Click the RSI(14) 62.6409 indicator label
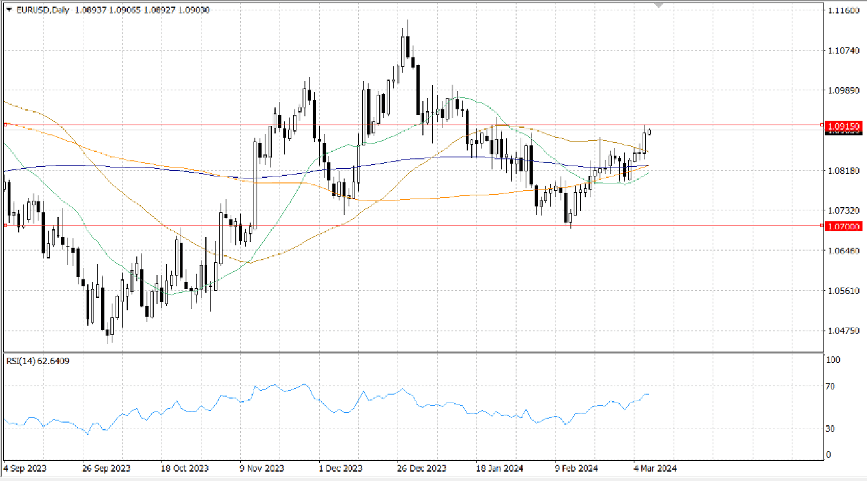This screenshot has width=868, height=482. click(37, 361)
